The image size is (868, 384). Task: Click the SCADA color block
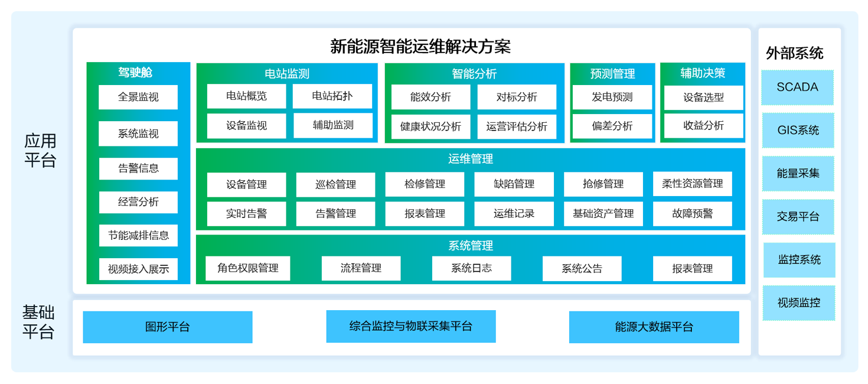(798, 87)
